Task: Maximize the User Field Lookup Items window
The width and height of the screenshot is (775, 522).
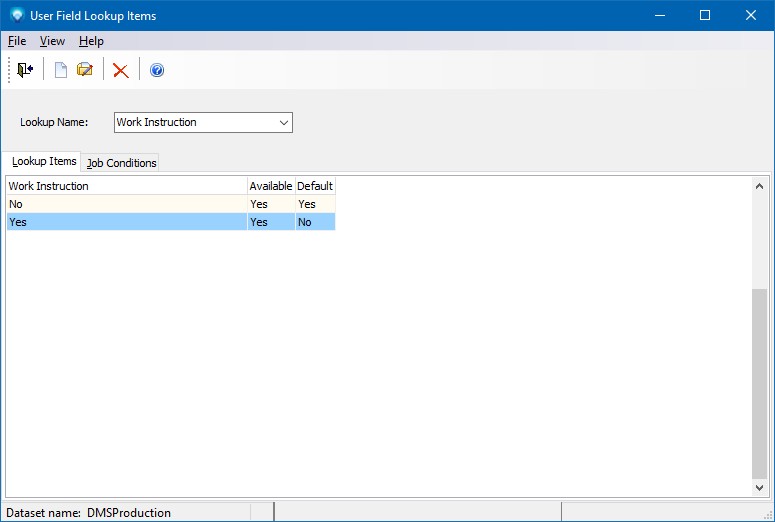Action: pos(705,16)
